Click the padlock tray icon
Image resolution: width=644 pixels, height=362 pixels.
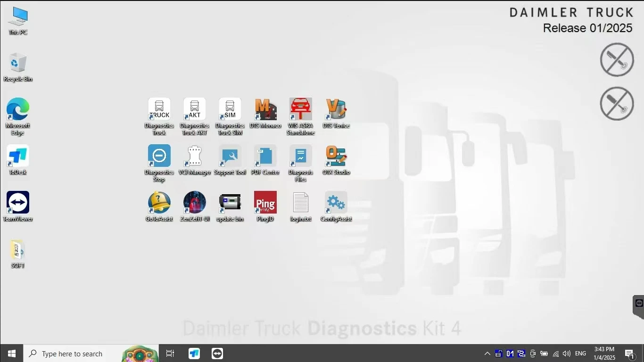tap(498, 354)
